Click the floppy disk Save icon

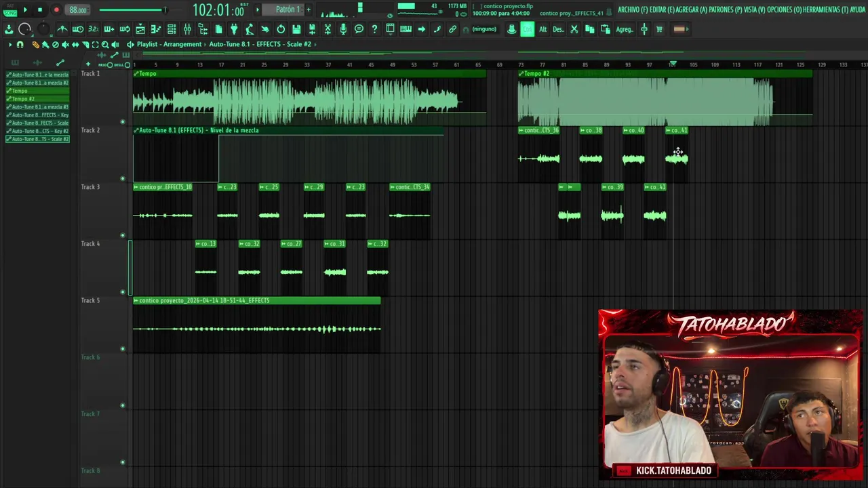296,29
